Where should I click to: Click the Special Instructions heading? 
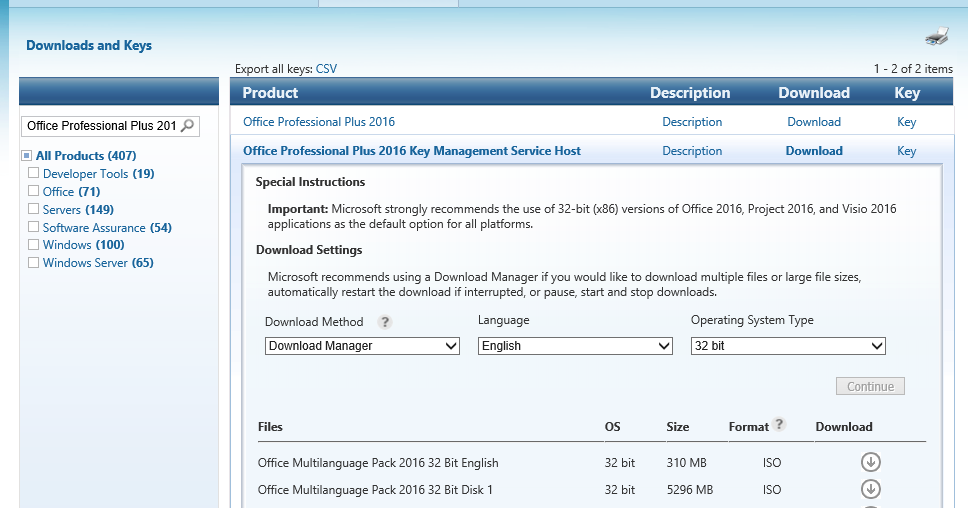click(311, 182)
